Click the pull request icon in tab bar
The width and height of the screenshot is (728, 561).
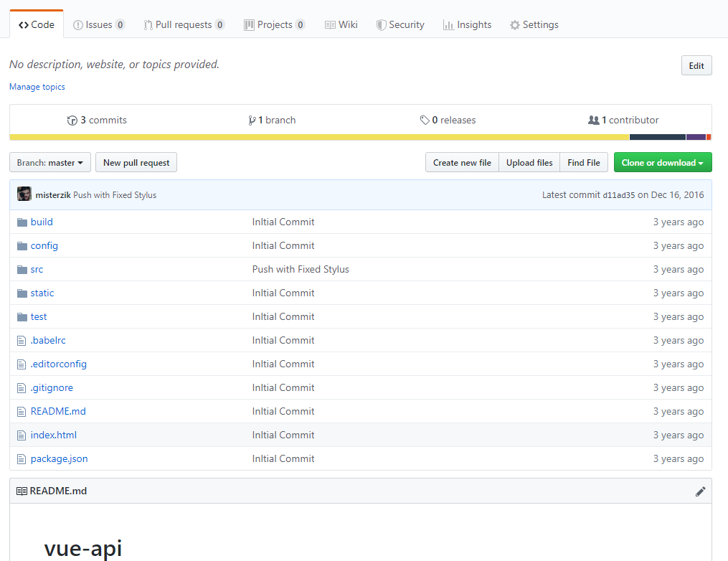pyautogui.click(x=148, y=25)
